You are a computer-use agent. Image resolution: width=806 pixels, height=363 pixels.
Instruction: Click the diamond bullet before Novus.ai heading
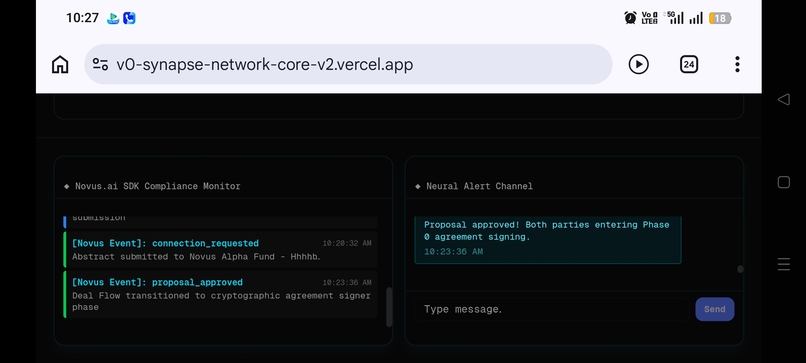(x=67, y=186)
